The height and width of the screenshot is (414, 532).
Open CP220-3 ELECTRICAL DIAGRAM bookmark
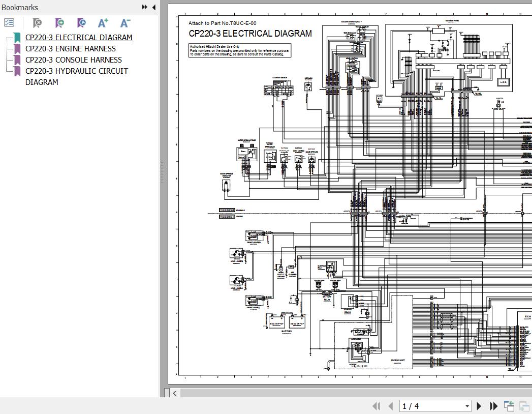pos(79,38)
